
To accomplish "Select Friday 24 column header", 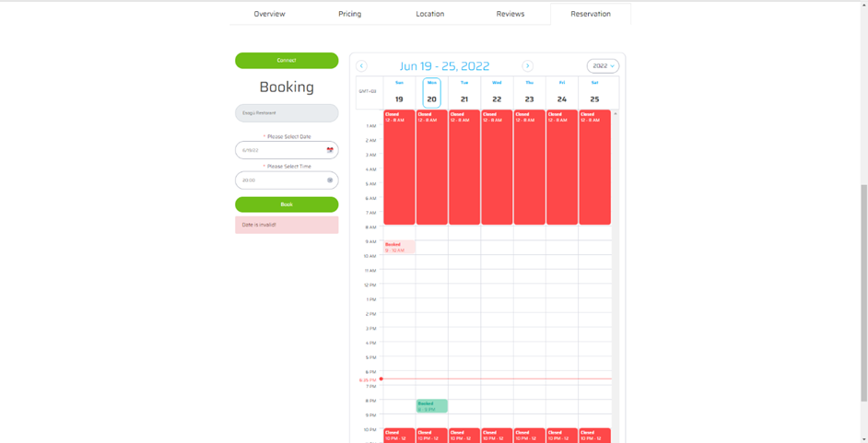I will [x=562, y=92].
